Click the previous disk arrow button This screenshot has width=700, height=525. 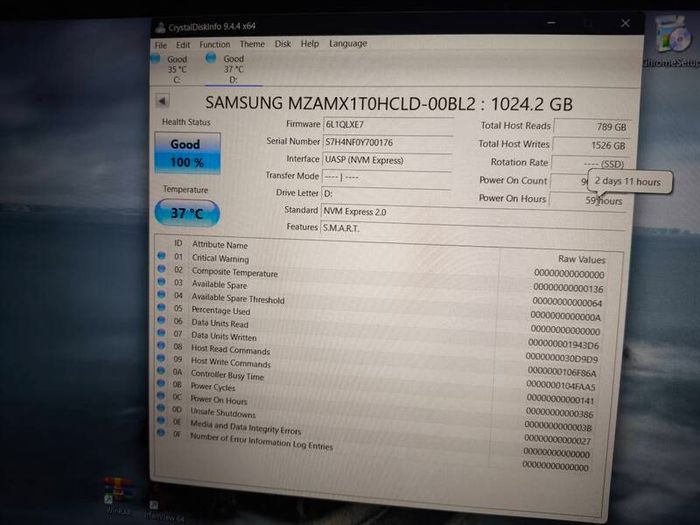click(162, 101)
